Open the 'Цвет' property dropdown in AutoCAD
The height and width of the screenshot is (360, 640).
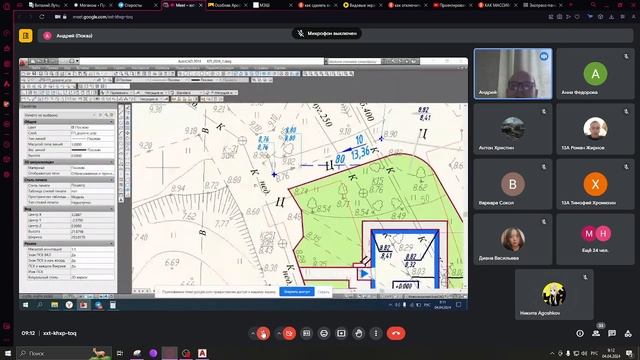[x=92, y=127]
